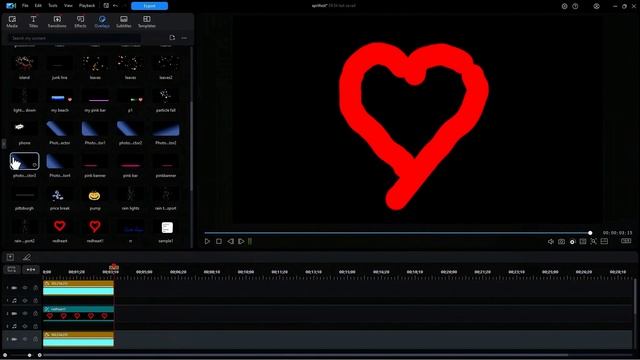Viewport: 640px width, 360px height.
Task: Click the blue Export button
Action: [149, 6]
